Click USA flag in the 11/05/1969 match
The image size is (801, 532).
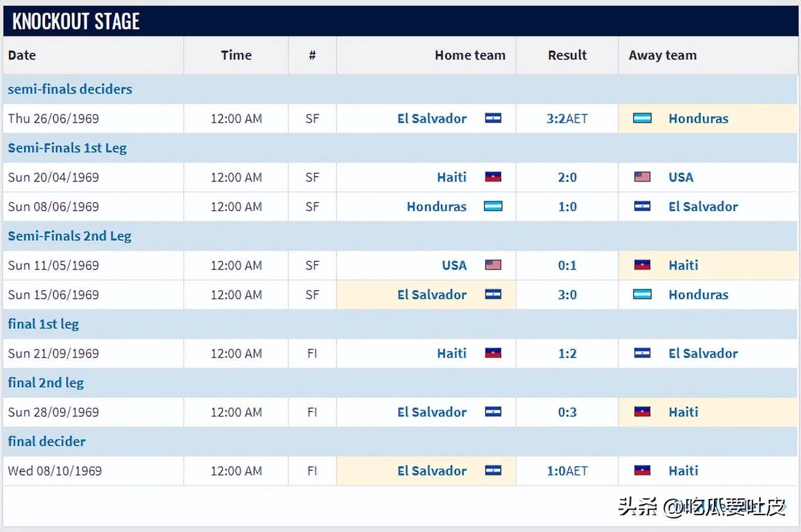point(493,265)
